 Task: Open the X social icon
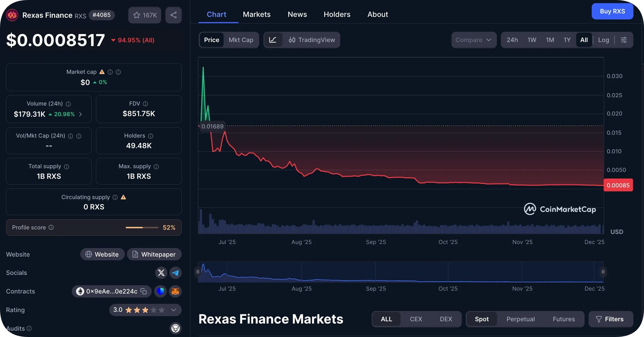[161, 273]
